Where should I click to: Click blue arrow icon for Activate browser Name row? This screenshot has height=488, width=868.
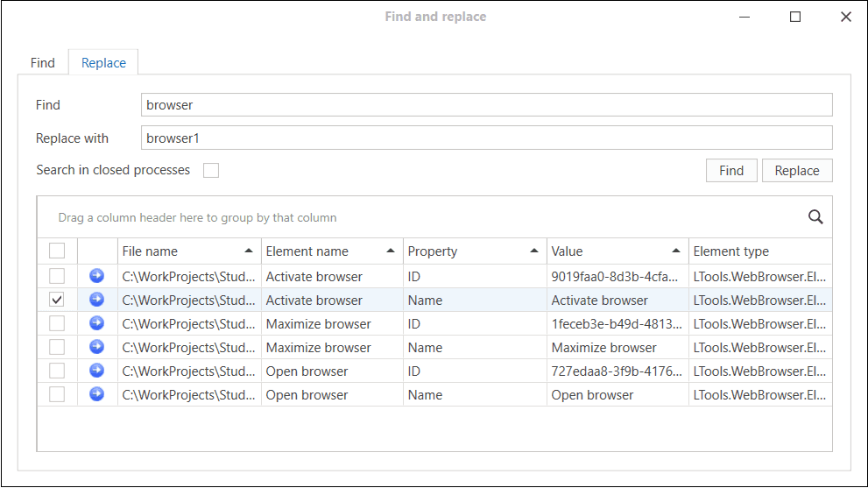(x=97, y=300)
